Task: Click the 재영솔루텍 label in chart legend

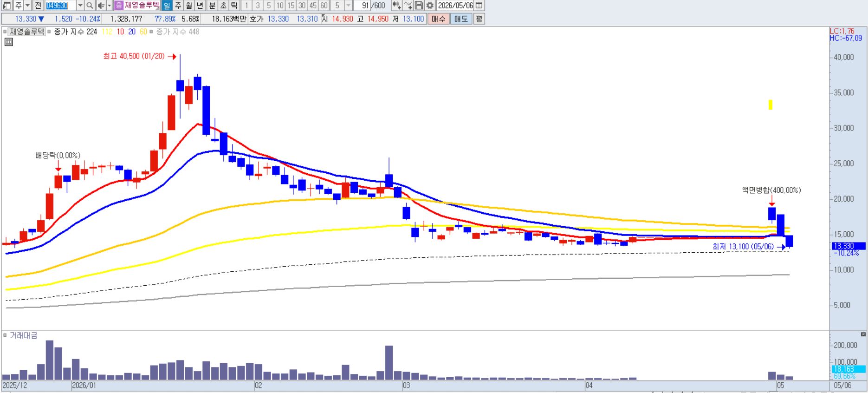Action: coord(27,32)
